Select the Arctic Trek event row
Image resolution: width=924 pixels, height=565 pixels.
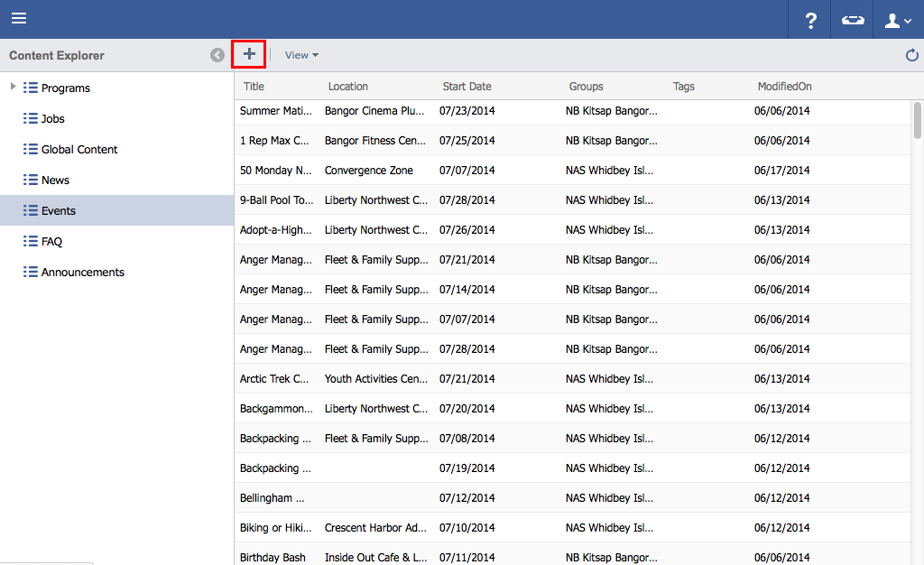275,379
